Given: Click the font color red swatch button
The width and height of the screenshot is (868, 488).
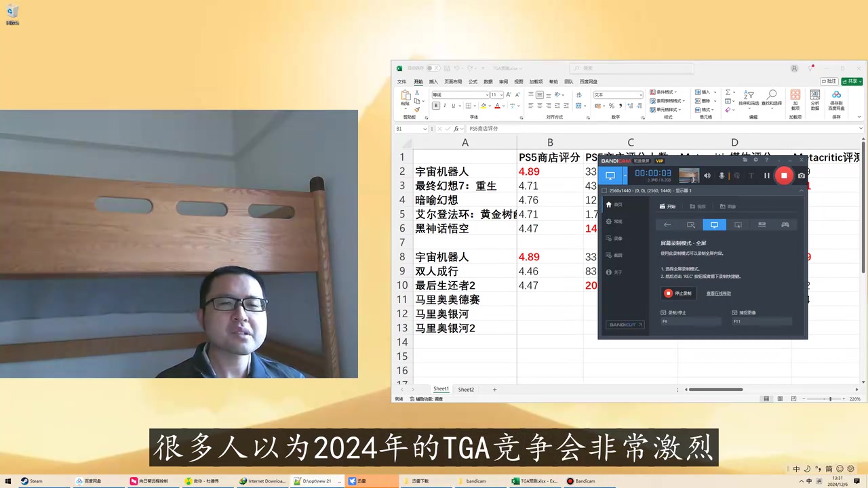Looking at the screenshot, I should (x=497, y=106).
